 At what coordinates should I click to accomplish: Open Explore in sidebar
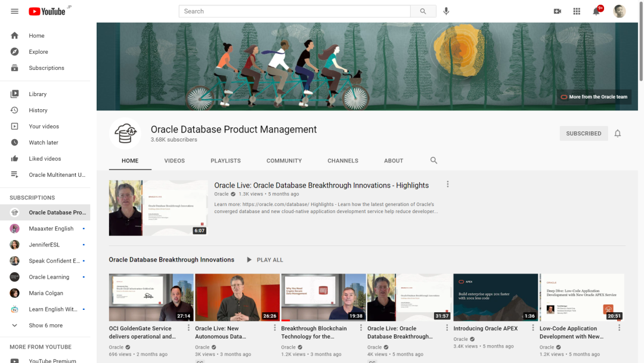[45, 52]
